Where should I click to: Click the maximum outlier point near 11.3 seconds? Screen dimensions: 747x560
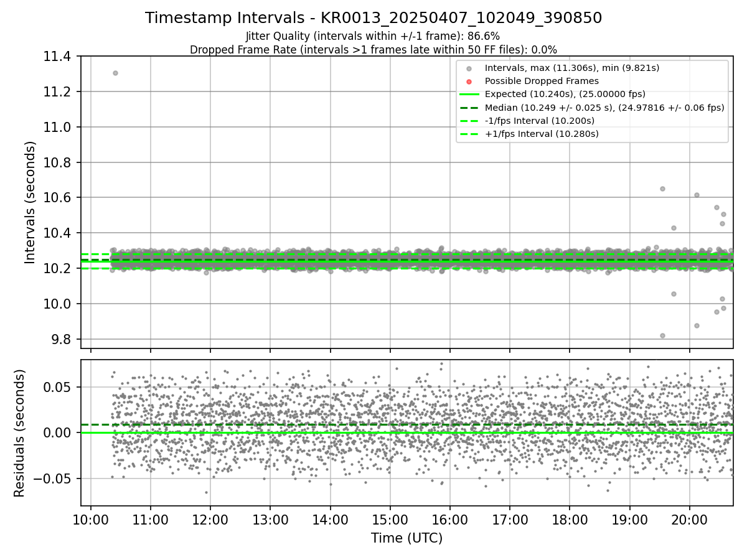[x=115, y=73]
